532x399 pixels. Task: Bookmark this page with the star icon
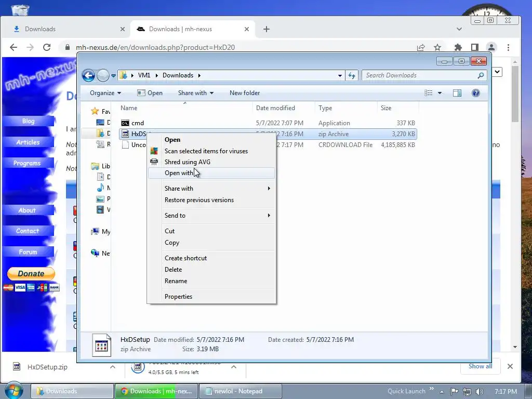pos(437,47)
